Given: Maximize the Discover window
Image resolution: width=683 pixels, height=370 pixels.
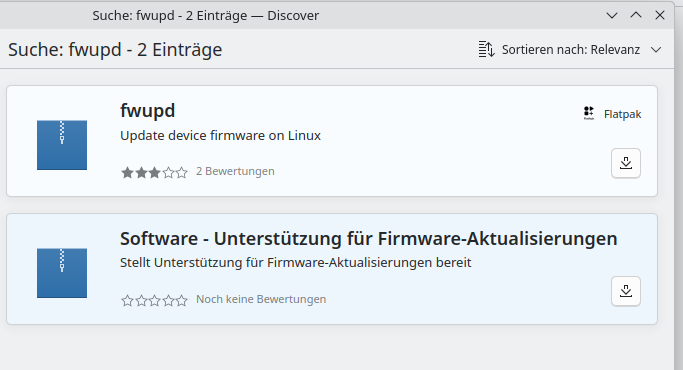Looking at the screenshot, I should point(636,15).
